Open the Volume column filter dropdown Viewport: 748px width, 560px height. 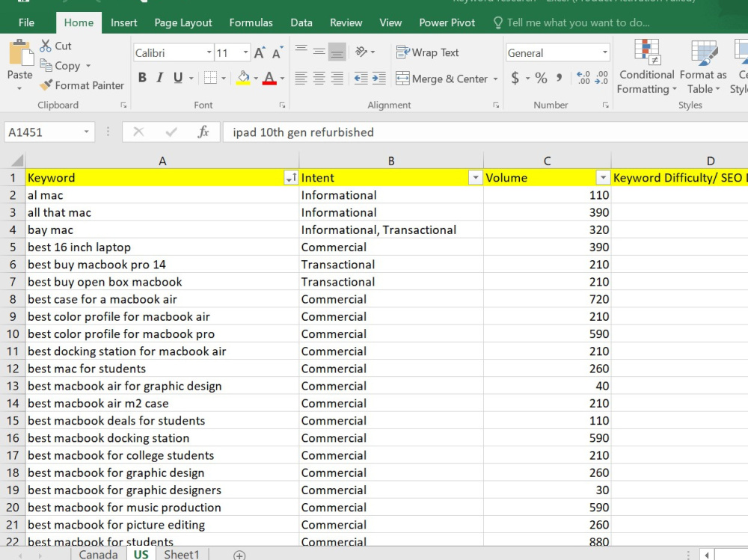(x=603, y=178)
